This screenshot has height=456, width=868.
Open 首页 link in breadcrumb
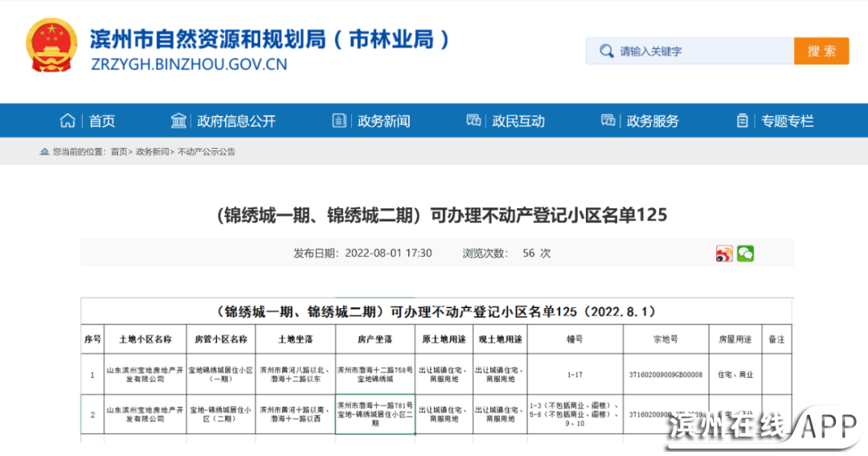tap(119, 152)
